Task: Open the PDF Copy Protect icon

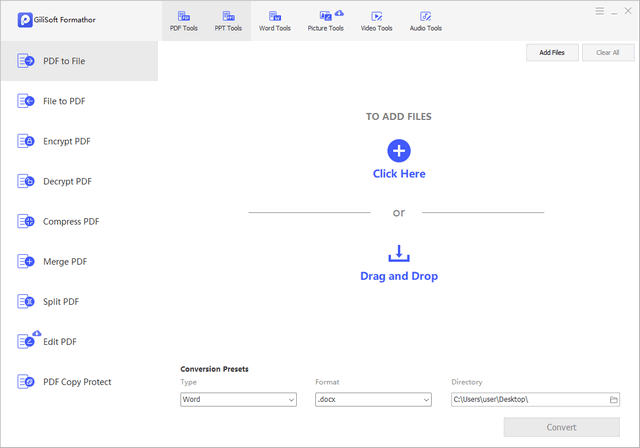Action: 26,381
